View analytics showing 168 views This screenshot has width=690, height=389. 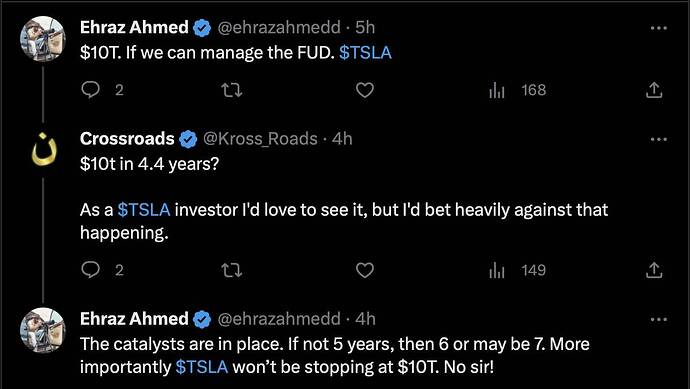(x=518, y=90)
